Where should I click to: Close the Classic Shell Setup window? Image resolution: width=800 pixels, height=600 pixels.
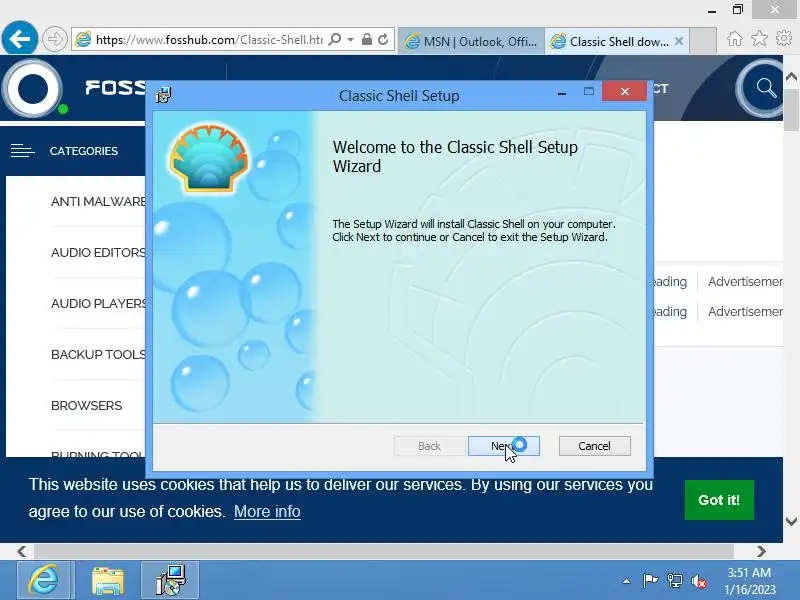[624, 91]
